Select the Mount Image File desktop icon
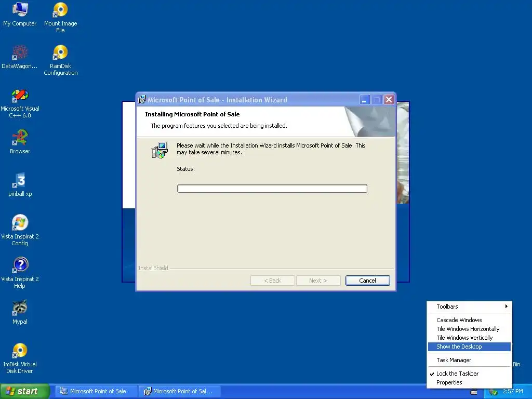532x399 pixels. [60, 18]
